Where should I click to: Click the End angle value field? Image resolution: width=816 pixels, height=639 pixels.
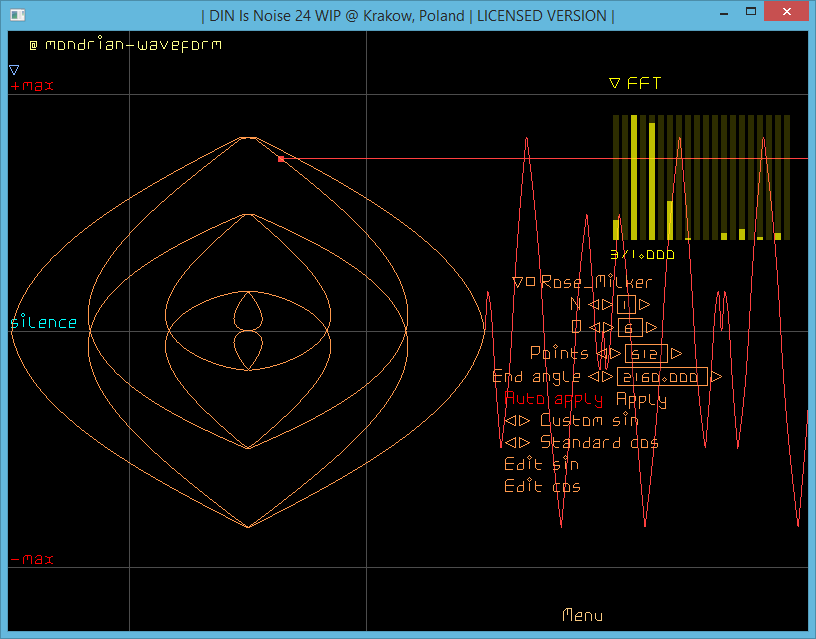coord(662,377)
